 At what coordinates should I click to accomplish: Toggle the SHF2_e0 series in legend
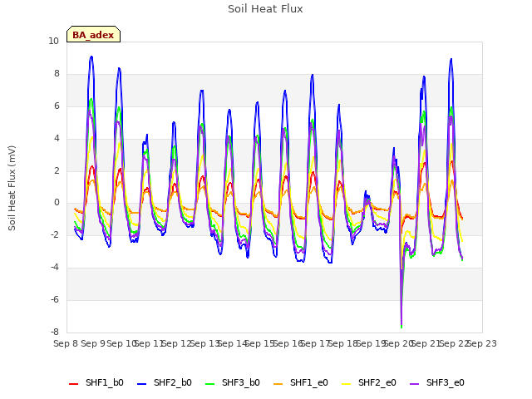point(369,382)
